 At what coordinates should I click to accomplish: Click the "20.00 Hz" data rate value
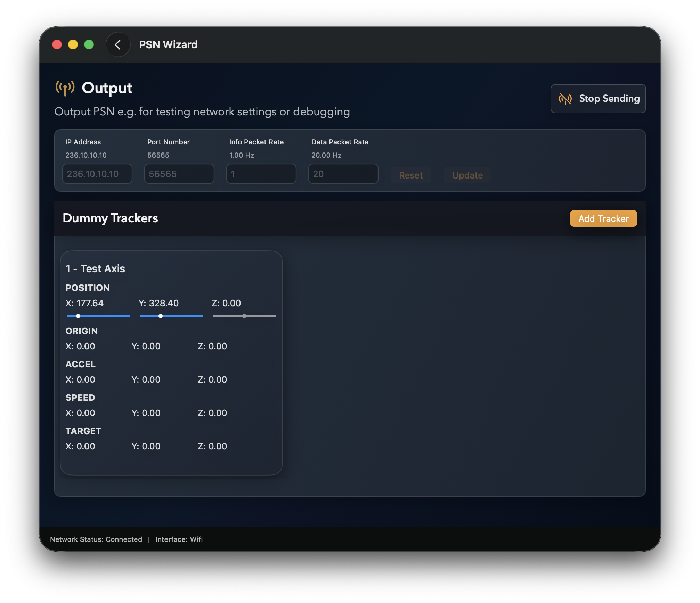point(326,155)
